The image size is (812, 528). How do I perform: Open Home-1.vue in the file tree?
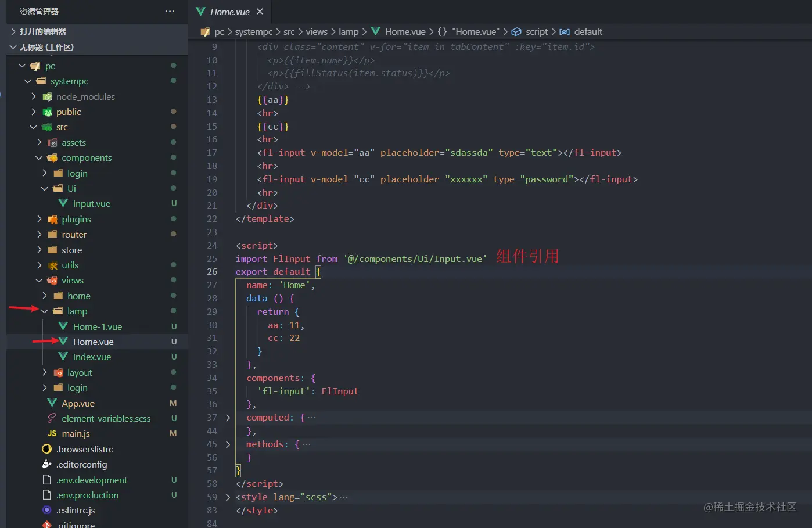(97, 326)
